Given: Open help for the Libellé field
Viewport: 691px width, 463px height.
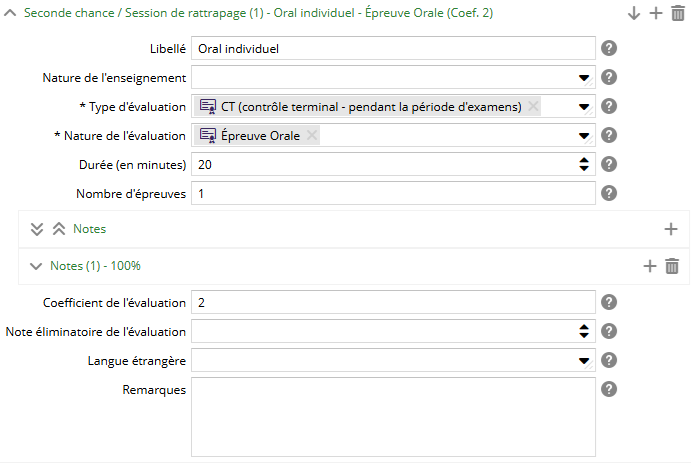Looking at the screenshot, I should point(608,48).
